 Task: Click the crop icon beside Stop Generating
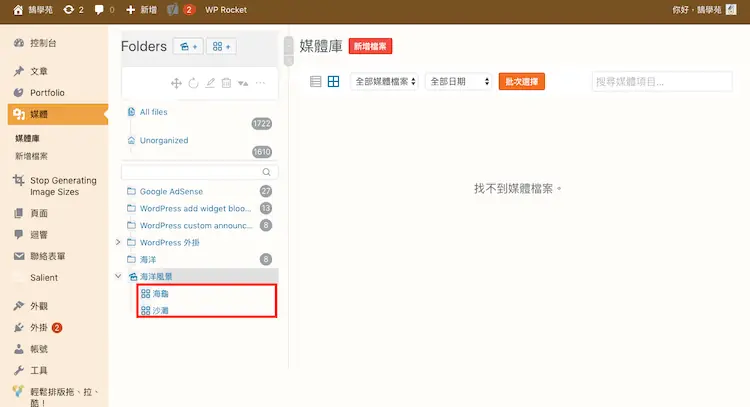coord(19,180)
